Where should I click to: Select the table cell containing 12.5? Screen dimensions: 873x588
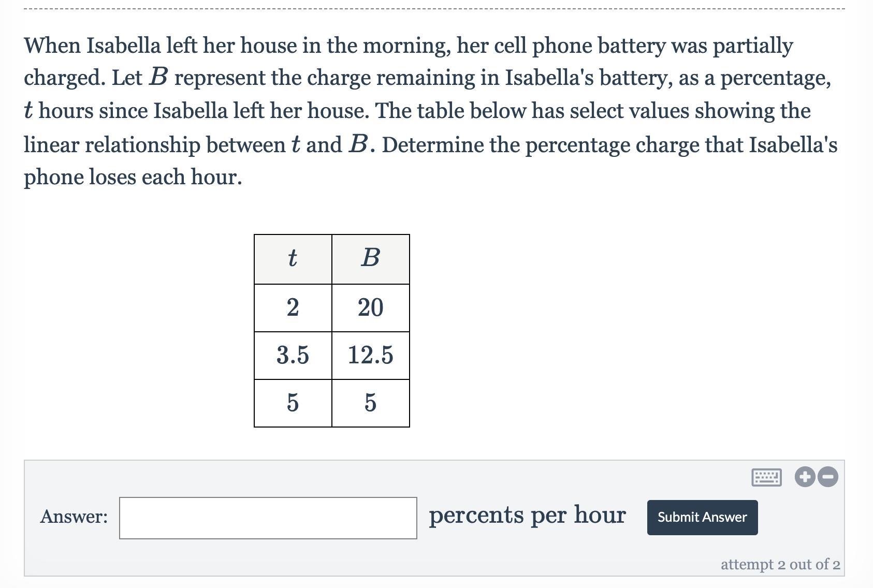tap(370, 355)
